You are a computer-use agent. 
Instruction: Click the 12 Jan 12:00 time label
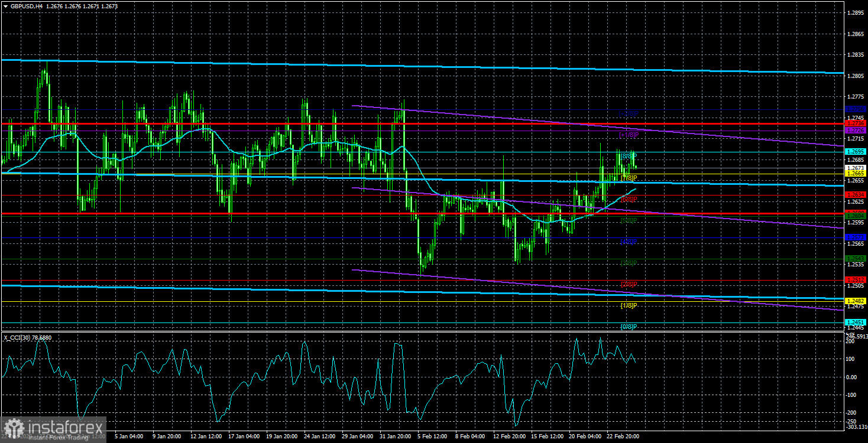[206, 437]
